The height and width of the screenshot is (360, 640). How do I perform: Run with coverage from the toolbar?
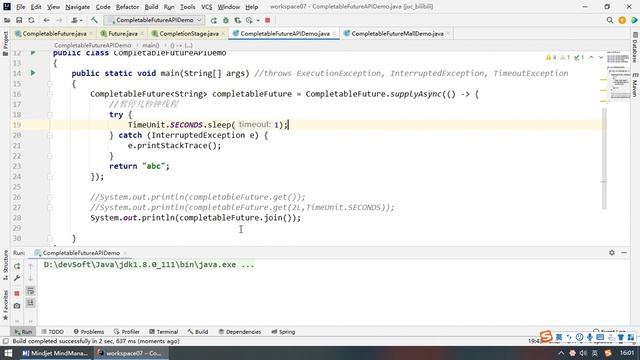pos(238,20)
